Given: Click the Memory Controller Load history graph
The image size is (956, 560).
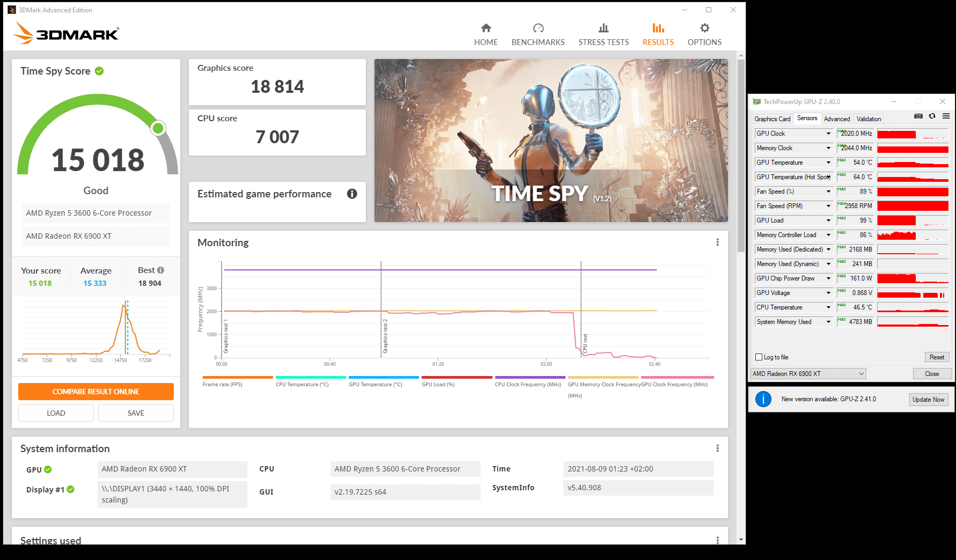Looking at the screenshot, I should coord(913,235).
